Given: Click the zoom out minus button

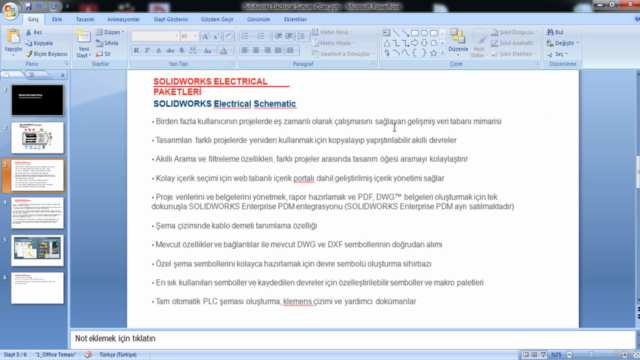Looking at the screenshot, I should 570,354.
